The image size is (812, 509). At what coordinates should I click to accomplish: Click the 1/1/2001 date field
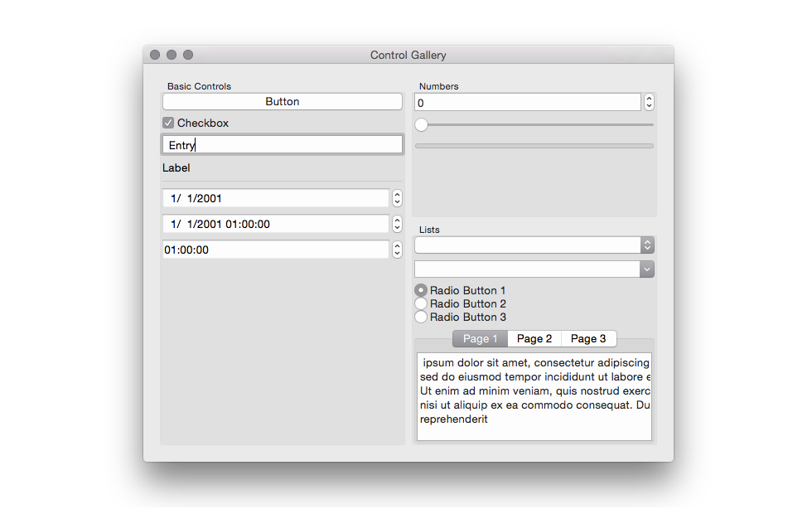[x=276, y=198]
